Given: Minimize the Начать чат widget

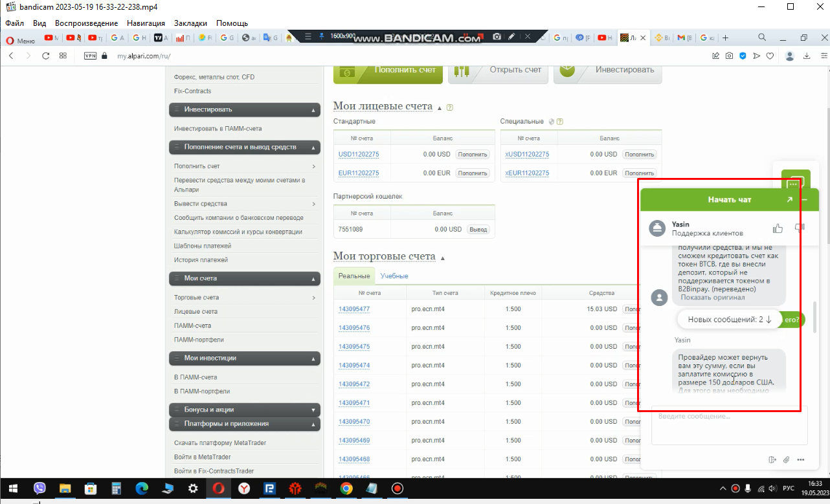Looking at the screenshot, I should (x=805, y=199).
